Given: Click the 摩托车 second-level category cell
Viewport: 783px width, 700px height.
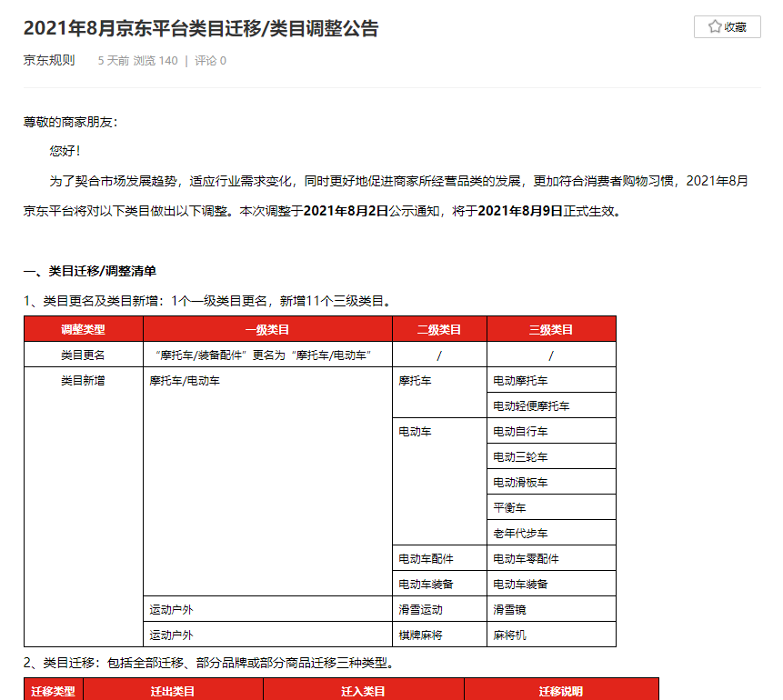Looking at the screenshot, I should click(439, 393).
